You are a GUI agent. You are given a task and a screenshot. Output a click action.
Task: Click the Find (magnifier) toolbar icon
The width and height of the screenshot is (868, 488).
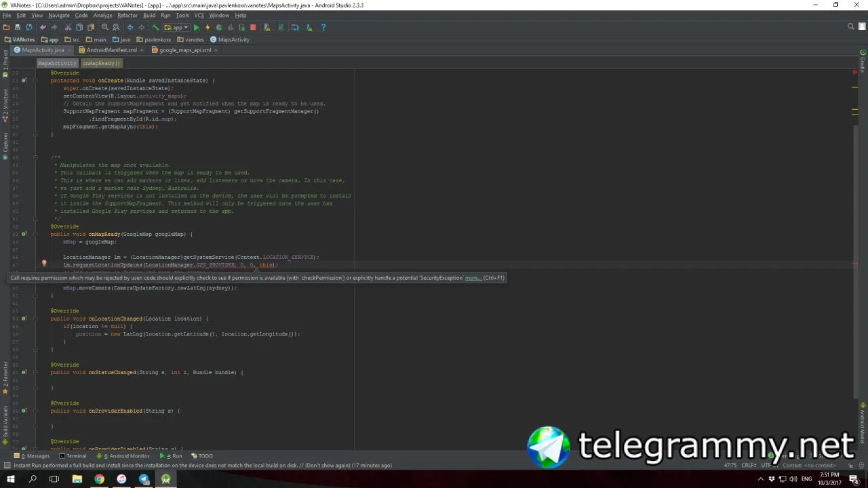pos(105,27)
